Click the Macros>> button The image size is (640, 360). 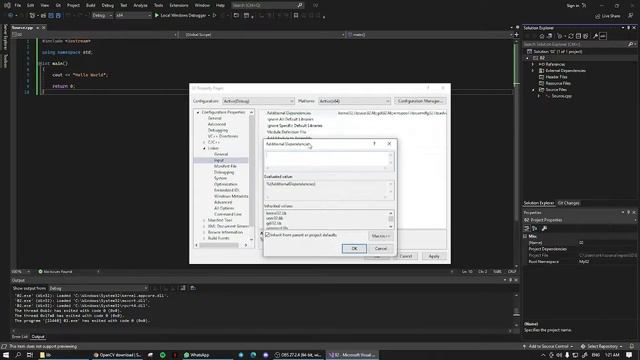click(x=380, y=236)
